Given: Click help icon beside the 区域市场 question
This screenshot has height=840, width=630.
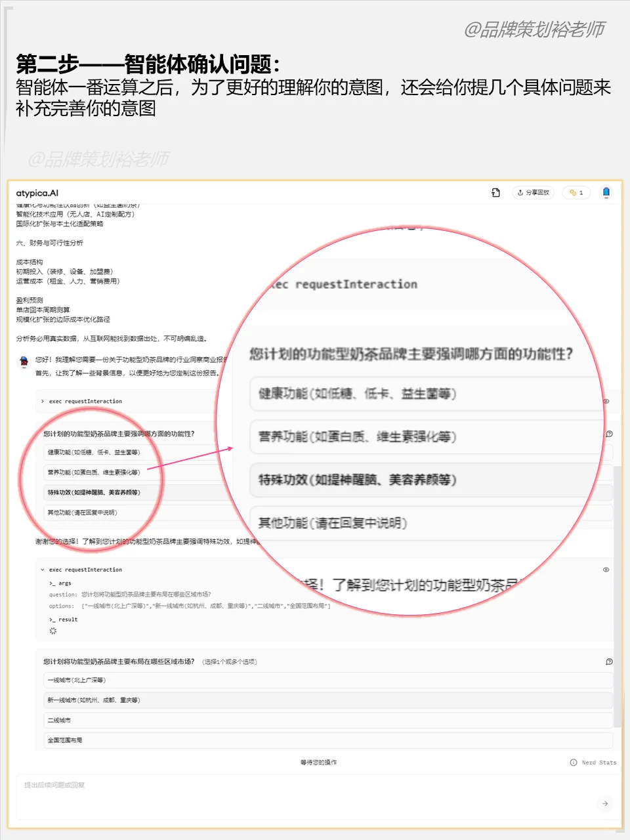Looking at the screenshot, I should (x=609, y=661).
